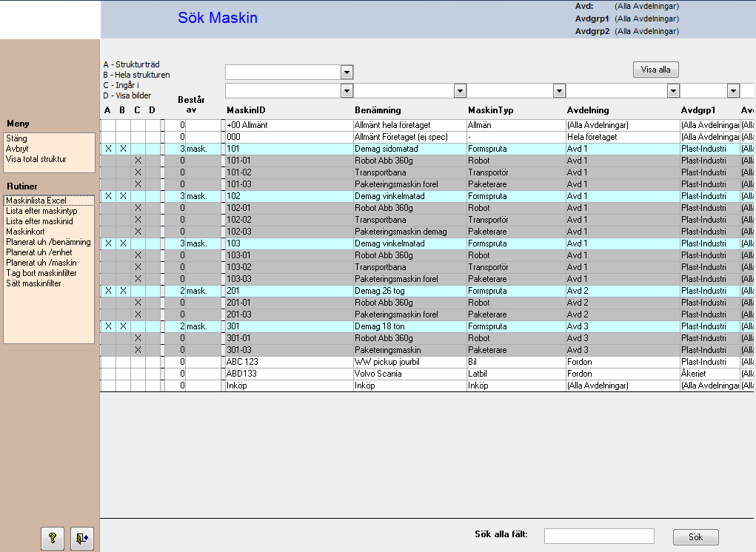
Task: Open the Maskinkort routine
Action: coord(25,232)
